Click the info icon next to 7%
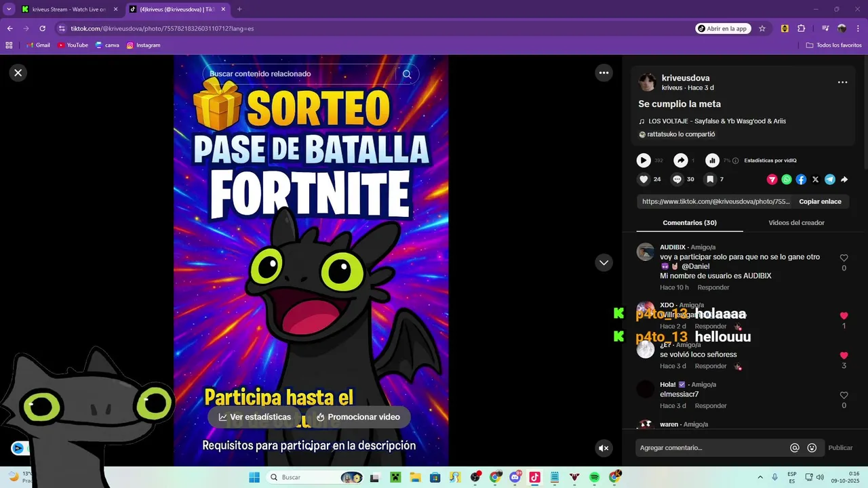The height and width of the screenshot is (488, 868). pos(736,161)
